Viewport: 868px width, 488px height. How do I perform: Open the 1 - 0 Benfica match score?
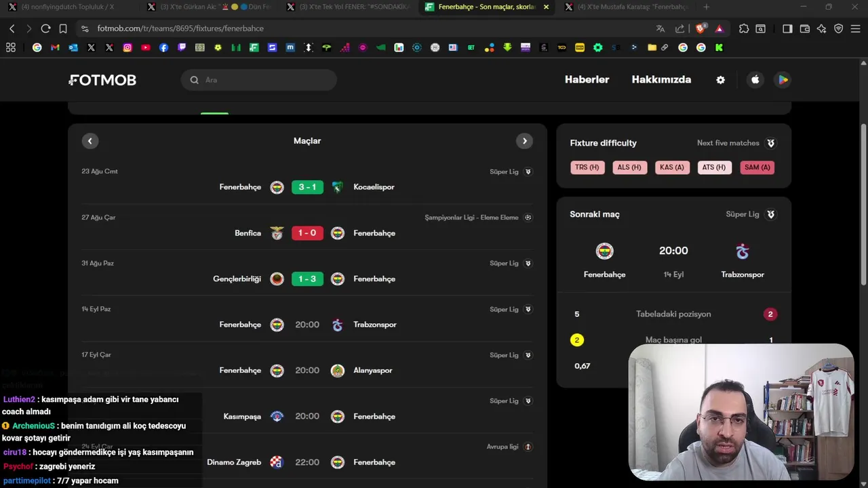[307, 233]
